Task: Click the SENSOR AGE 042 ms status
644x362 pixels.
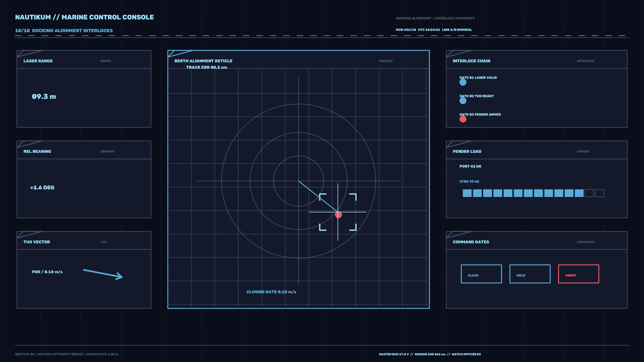Action: 430,354
